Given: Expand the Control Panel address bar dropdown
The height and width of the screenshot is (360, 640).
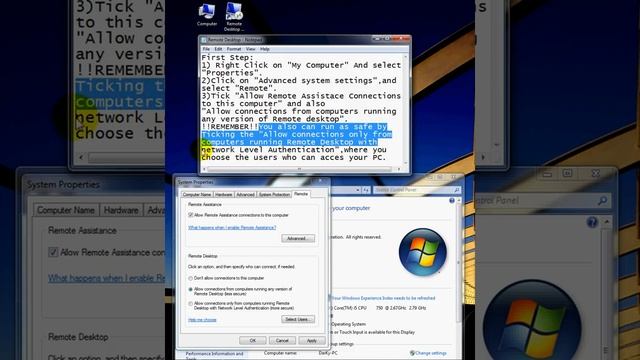Looking at the screenshot, I should coord(358,190).
